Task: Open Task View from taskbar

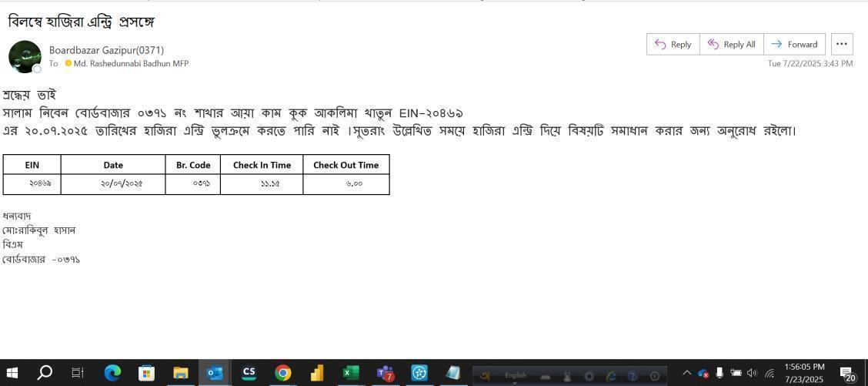Action: tap(78, 374)
